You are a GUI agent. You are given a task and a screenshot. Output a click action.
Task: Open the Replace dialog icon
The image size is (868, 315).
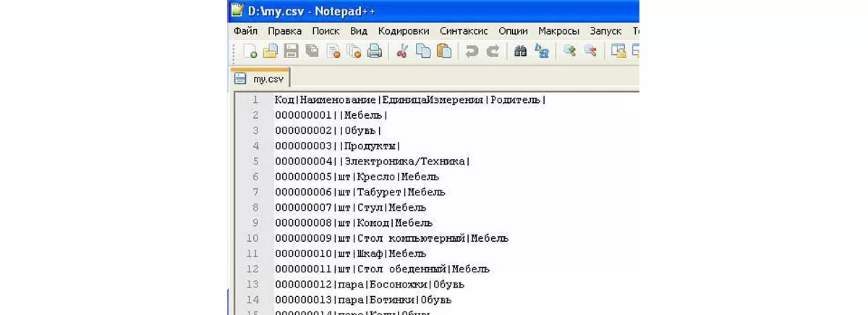coord(541,51)
